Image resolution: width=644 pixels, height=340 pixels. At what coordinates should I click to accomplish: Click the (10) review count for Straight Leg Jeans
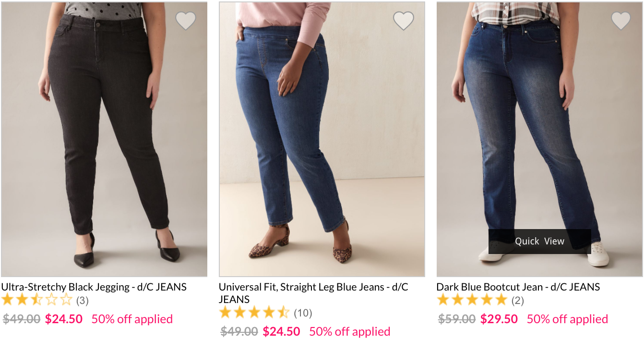[303, 314]
